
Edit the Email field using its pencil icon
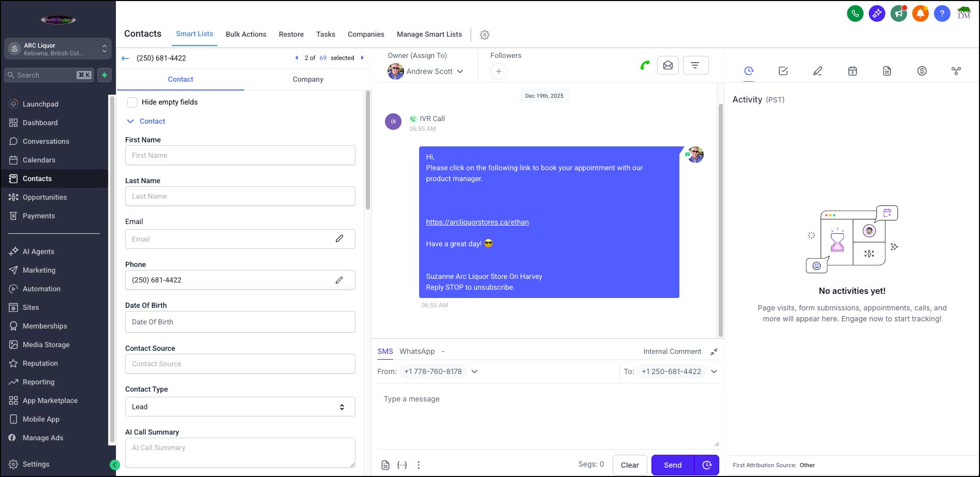tap(339, 238)
